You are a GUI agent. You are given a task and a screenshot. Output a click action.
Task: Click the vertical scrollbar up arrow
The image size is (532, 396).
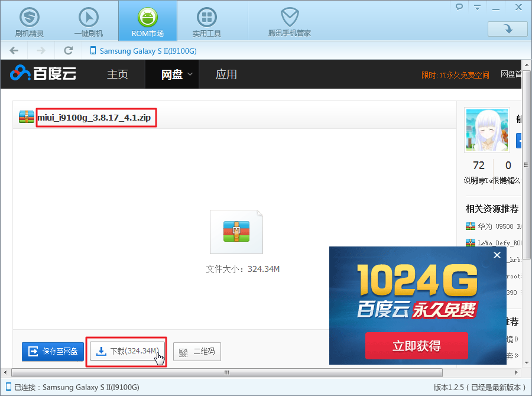tap(527, 65)
